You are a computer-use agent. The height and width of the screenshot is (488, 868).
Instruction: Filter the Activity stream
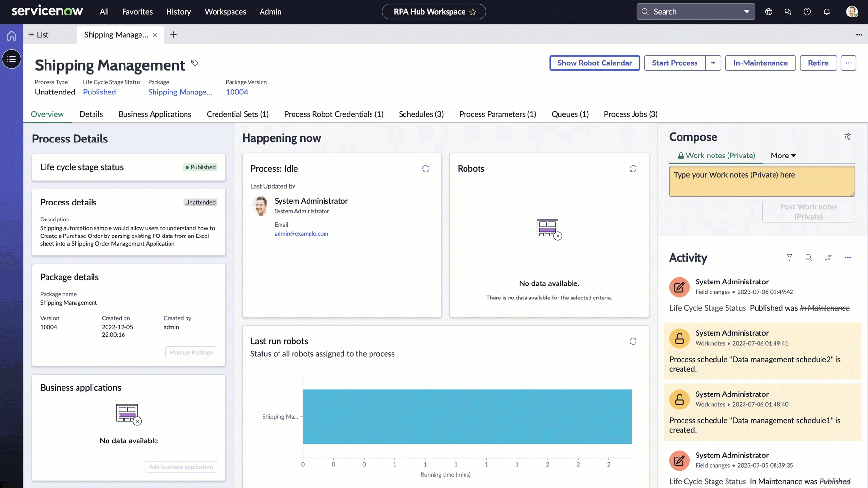tap(790, 258)
